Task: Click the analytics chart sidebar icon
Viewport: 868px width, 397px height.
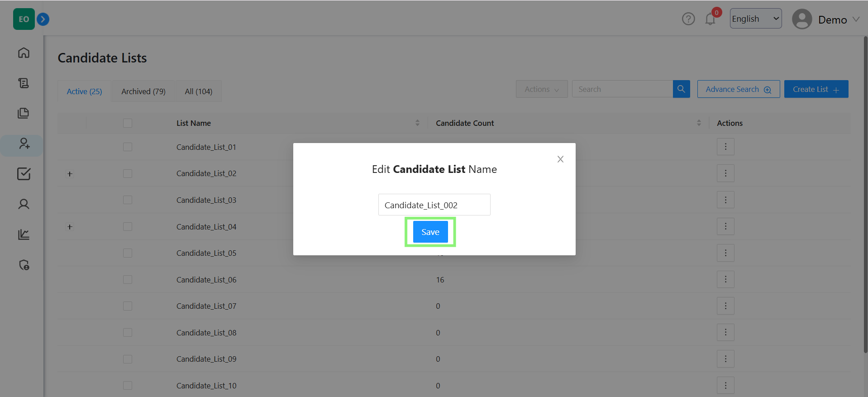Action: (x=24, y=234)
